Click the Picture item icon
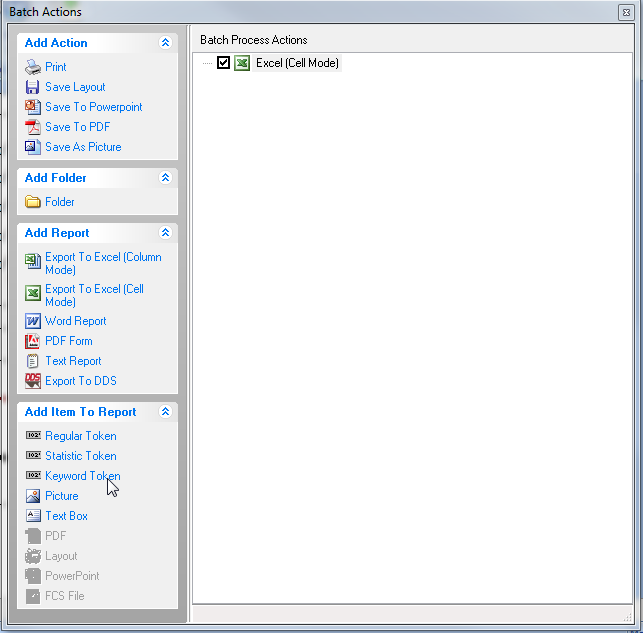643x633 pixels. coord(33,496)
